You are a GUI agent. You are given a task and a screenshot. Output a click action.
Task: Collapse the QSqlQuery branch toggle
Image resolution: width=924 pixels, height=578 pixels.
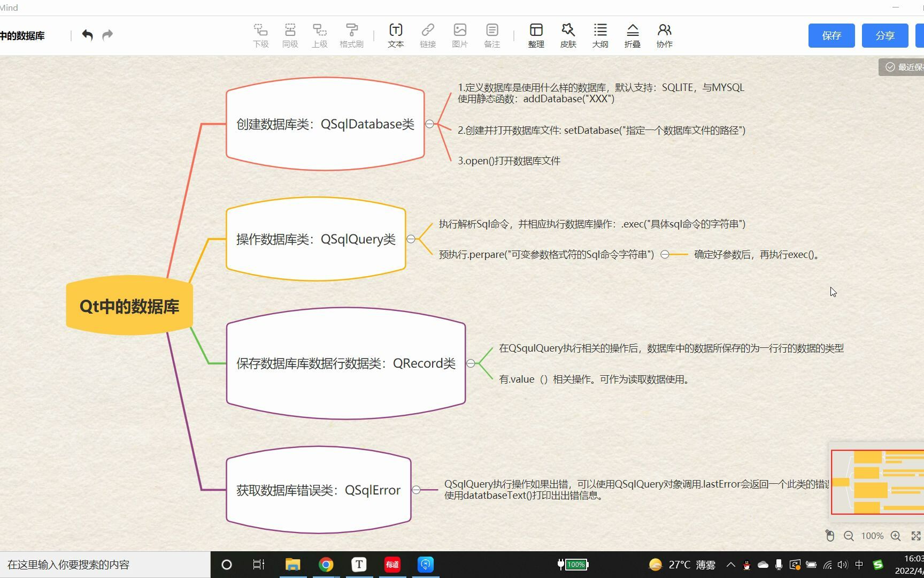[x=411, y=239]
